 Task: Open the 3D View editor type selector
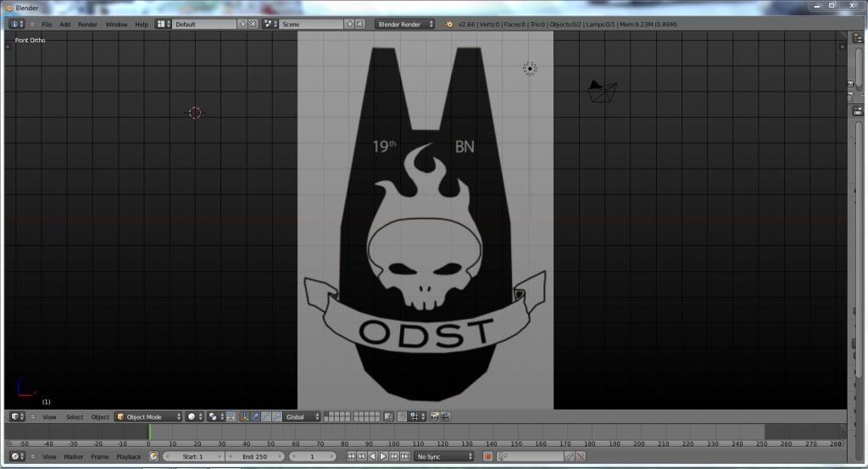coord(18,416)
